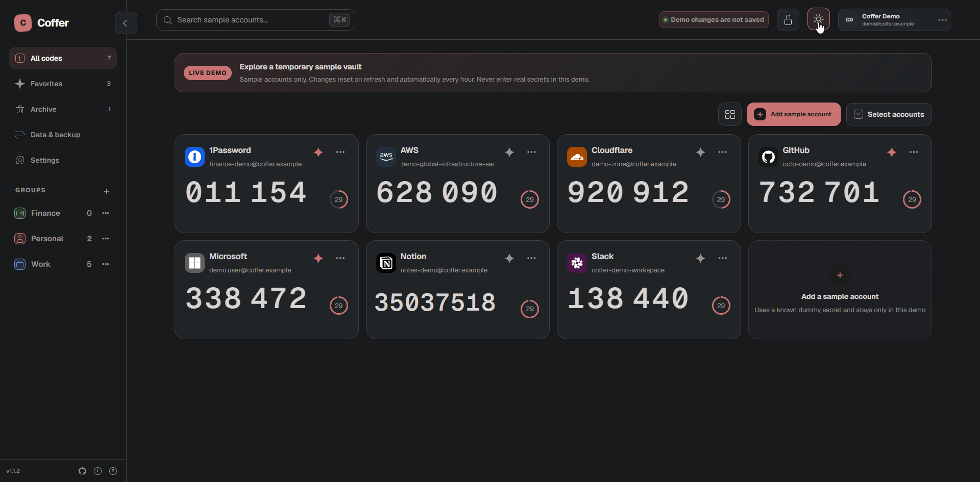
Task: Click the GitHub account icon
Action: coord(768,157)
